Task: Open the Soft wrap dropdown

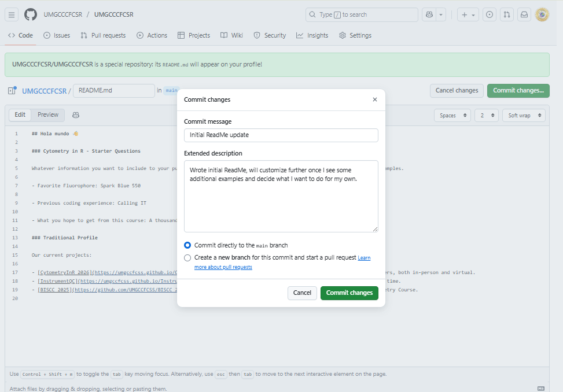Action: pos(523,116)
